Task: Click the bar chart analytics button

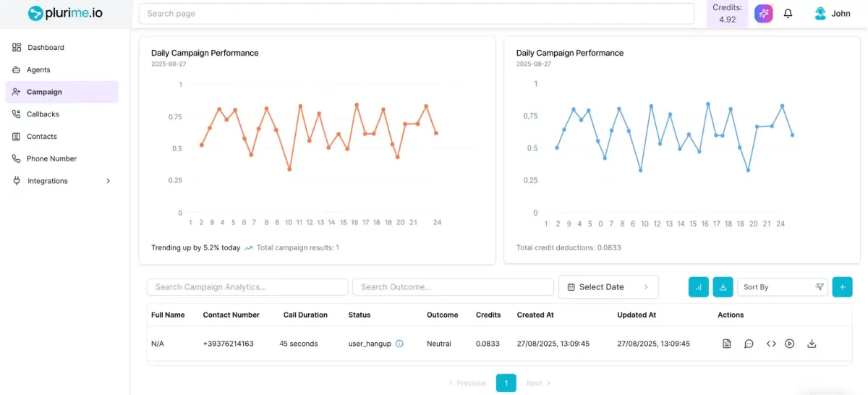Action: [x=699, y=286]
